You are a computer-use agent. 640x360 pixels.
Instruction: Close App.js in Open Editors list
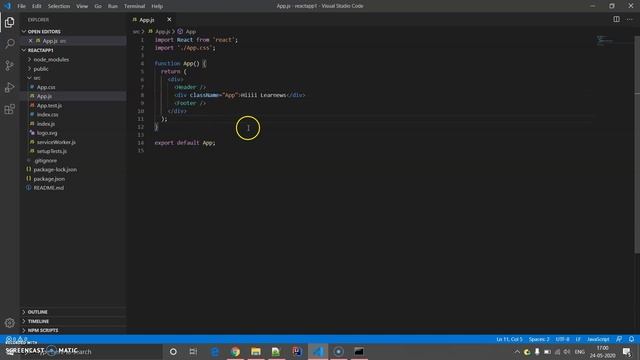(x=30, y=41)
